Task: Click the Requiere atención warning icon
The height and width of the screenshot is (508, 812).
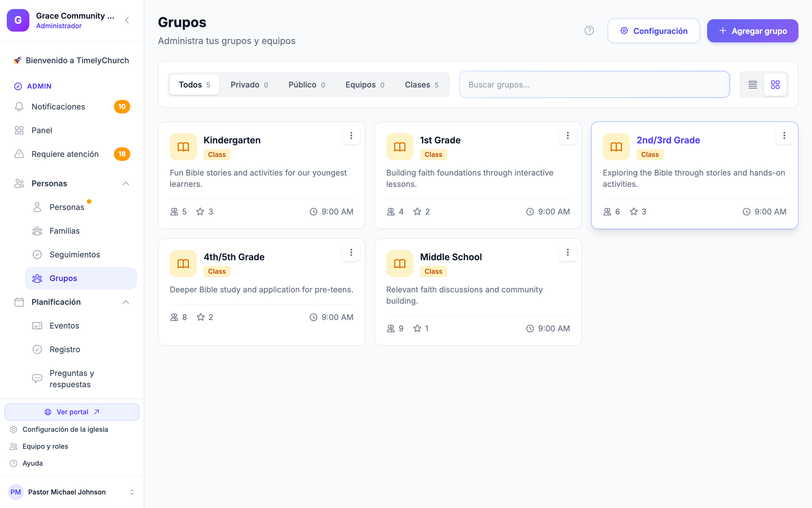Action: point(19,154)
